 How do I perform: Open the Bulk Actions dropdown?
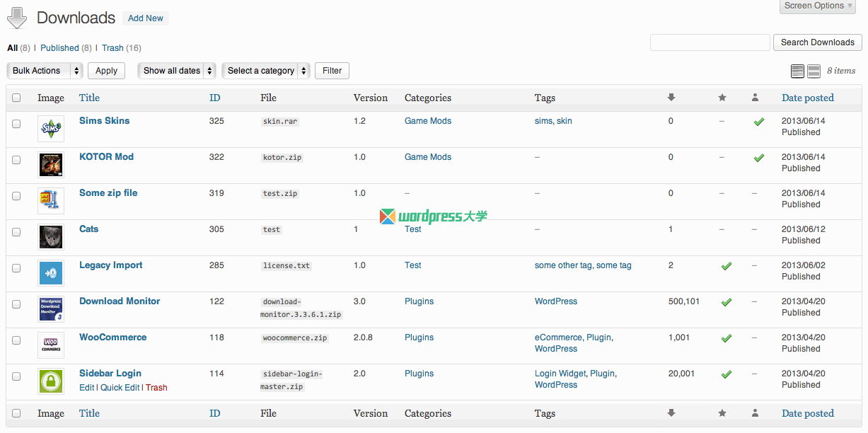(44, 71)
